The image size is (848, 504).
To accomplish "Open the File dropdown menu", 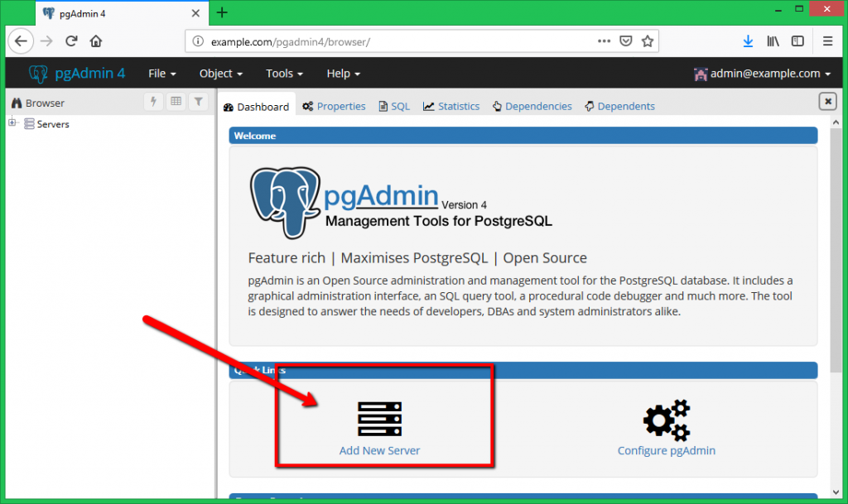I will (x=162, y=74).
